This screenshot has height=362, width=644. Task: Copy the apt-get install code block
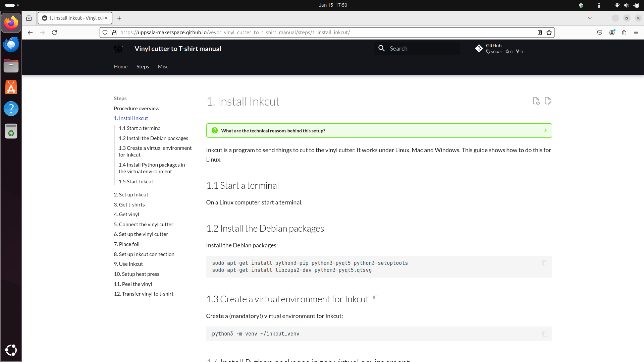tap(545, 263)
